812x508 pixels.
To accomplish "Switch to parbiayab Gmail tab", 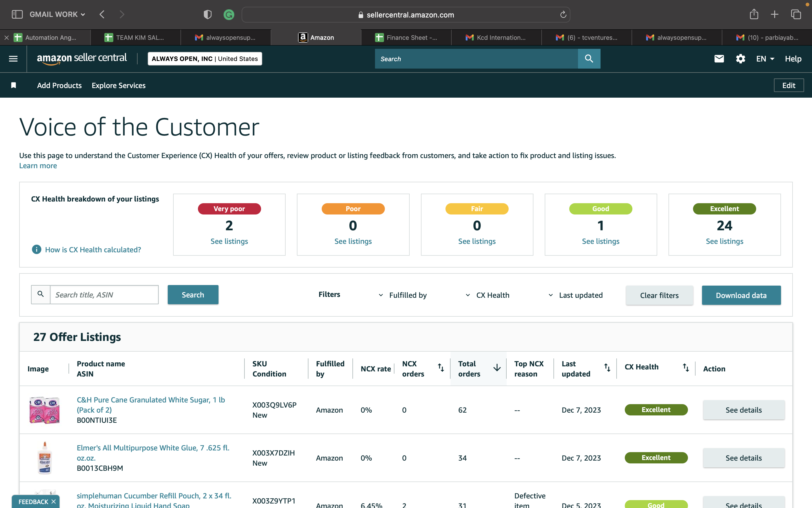I will point(767,38).
